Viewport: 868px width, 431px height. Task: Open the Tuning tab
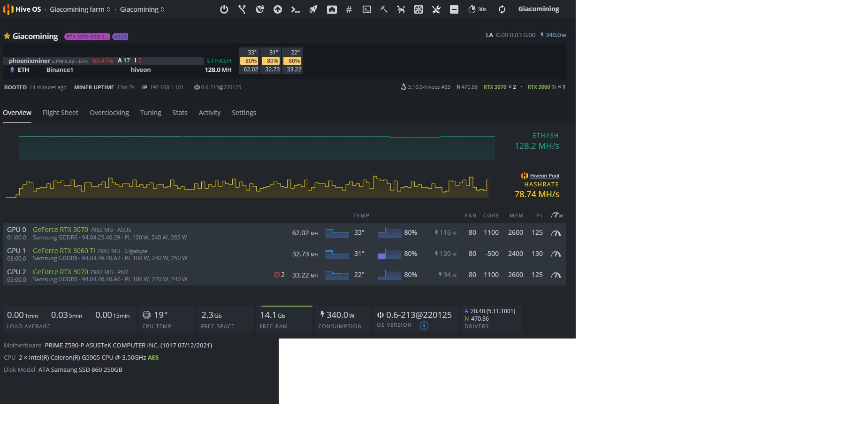click(151, 113)
